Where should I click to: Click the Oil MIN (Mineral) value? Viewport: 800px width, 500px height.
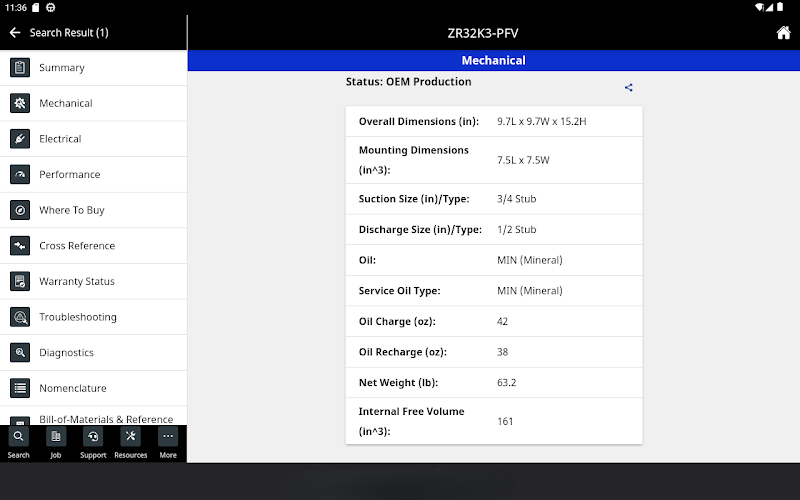[530, 260]
